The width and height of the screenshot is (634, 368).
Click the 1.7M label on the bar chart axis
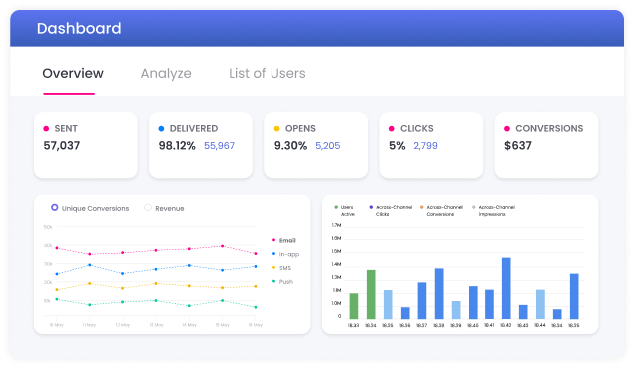336,225
